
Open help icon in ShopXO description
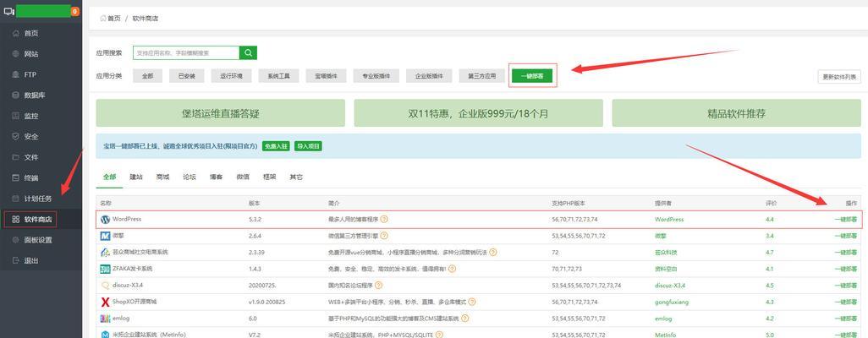pyautogui.click(x=471, y=302)
